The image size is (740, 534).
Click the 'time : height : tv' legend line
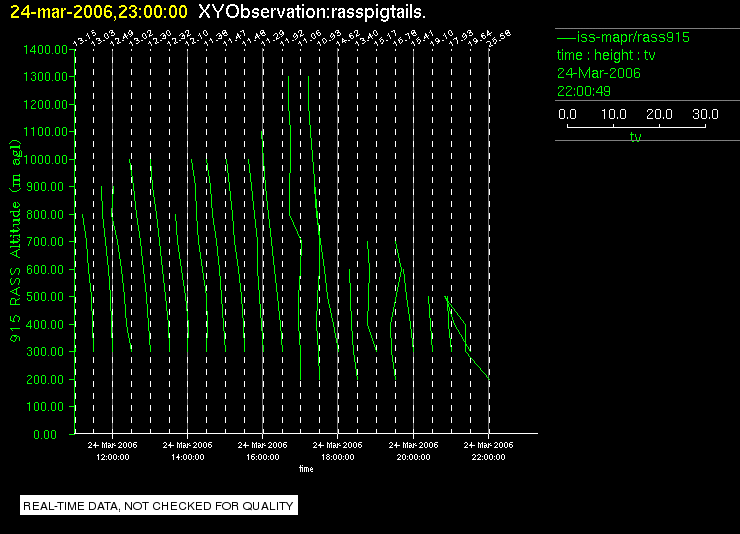(x=606, y=55)
